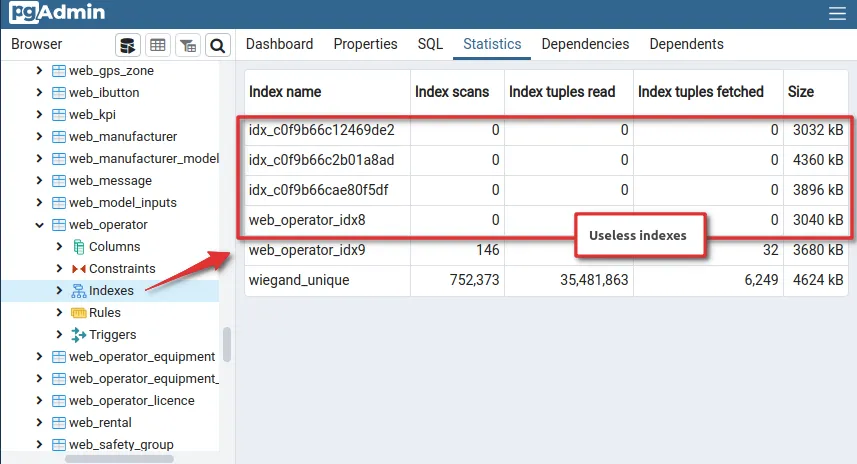Viewport: 857px width, 464px height.
Task: Click the Rules node icon
Action: pyautogui.click(x=79, y=313)
